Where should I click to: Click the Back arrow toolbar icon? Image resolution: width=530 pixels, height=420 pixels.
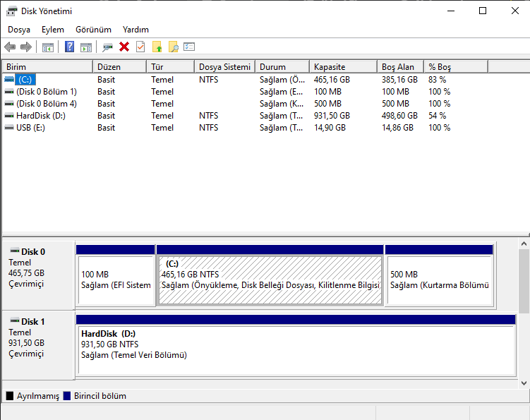(10, 47)
